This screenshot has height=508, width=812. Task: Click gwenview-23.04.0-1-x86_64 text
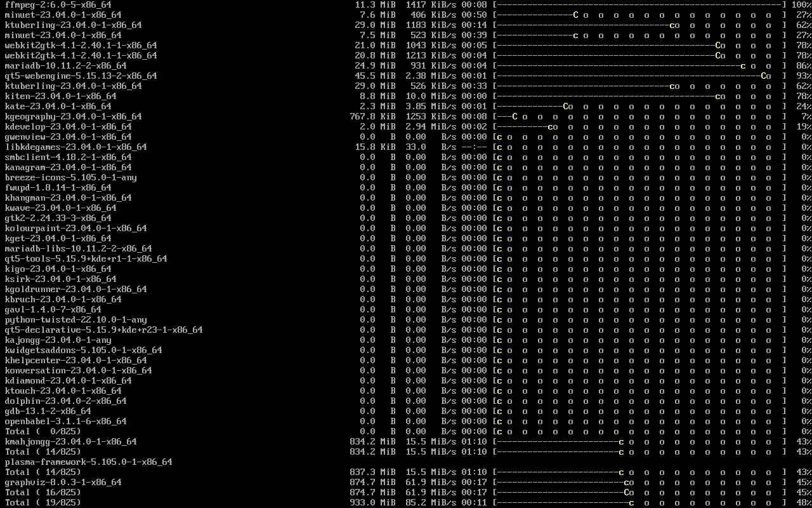tap(68, 137)
